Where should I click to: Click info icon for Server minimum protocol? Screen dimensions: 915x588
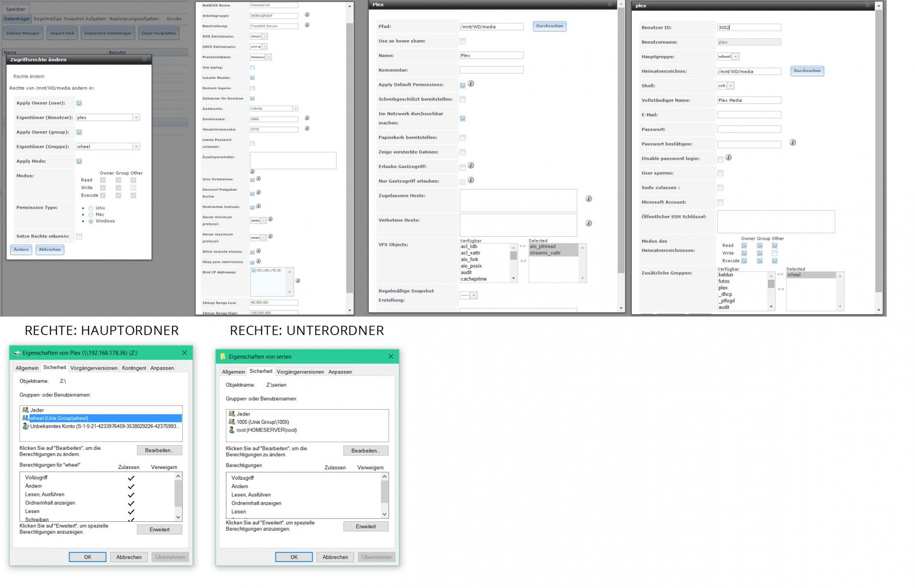270,220
